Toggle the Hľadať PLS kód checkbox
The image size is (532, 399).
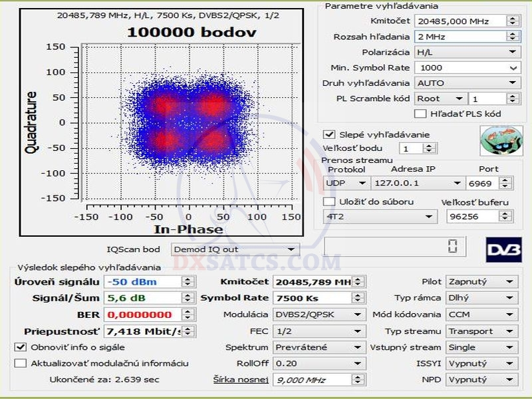pyautogui.click(x=420, y=114)
